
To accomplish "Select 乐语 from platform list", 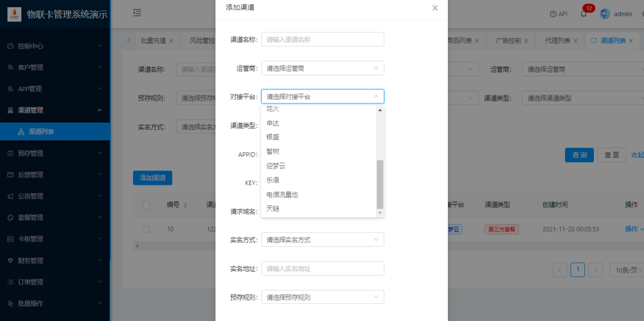I will [x=319, y=180].
